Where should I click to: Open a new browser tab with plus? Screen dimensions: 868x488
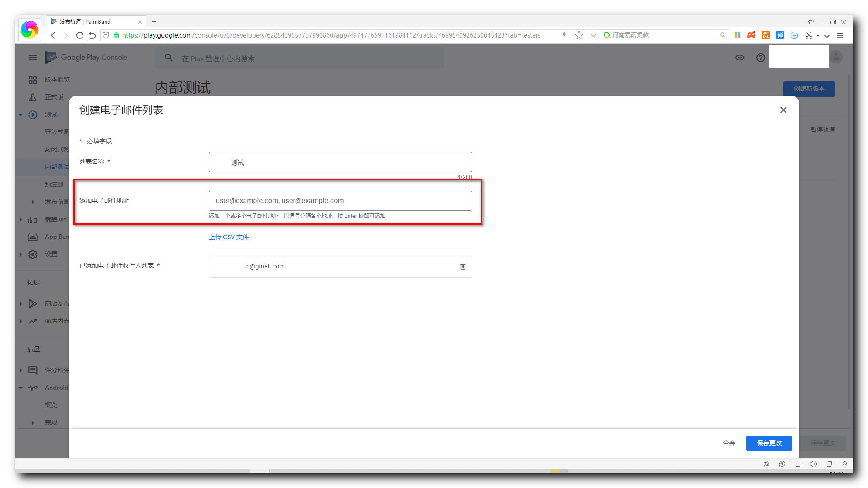(154, 21)
